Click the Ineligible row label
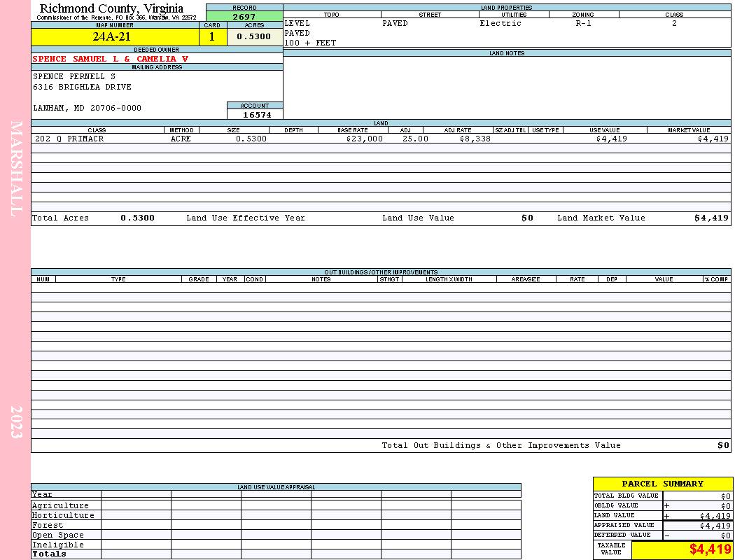Viewport: 735px width, 560px height. click(x=57, y=545)
